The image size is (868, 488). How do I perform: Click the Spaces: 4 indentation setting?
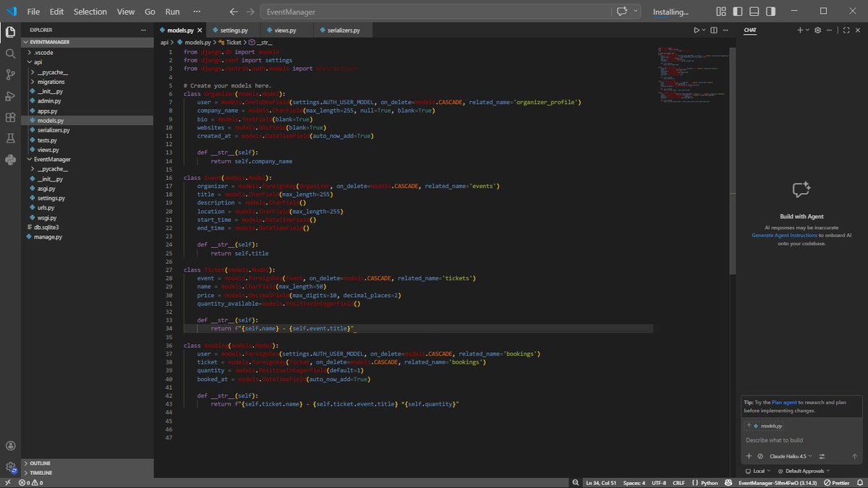pos(634,482)
